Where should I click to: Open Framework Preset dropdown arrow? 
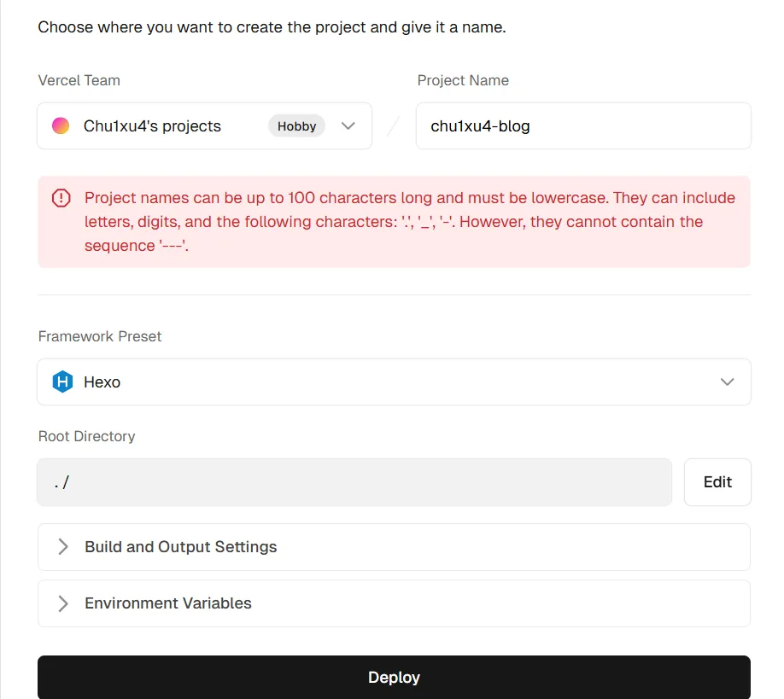coord(727,382)
